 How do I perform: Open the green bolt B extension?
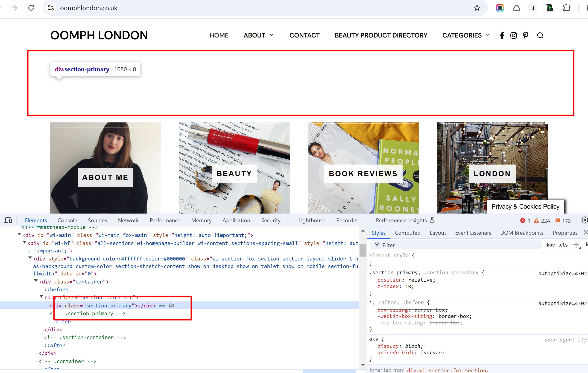(x=550, y=8)
